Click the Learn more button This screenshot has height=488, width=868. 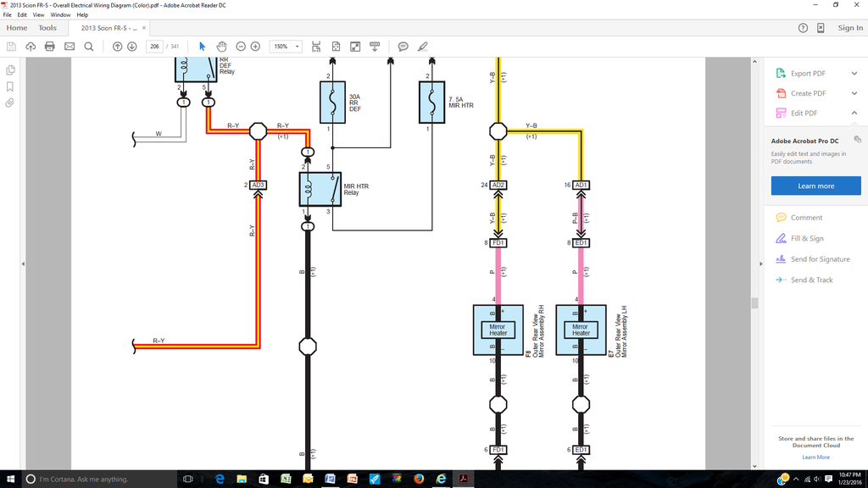coord(815,186)
